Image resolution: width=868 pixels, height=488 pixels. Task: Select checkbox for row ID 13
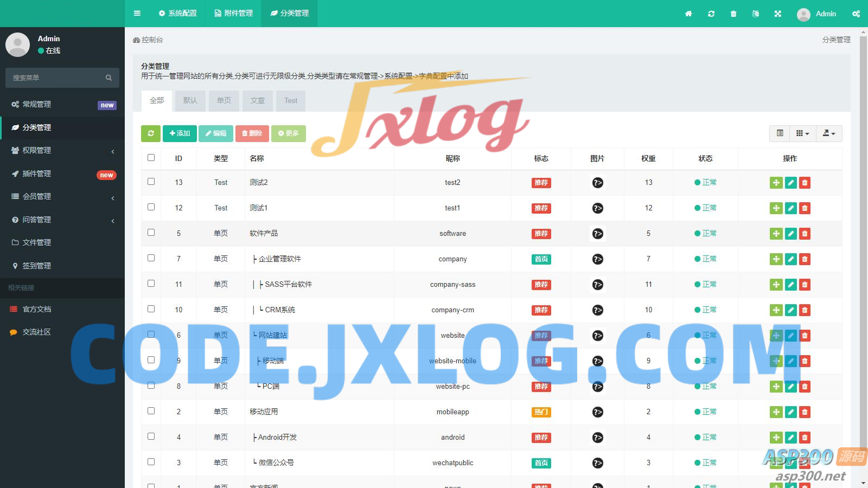[151, 182]
